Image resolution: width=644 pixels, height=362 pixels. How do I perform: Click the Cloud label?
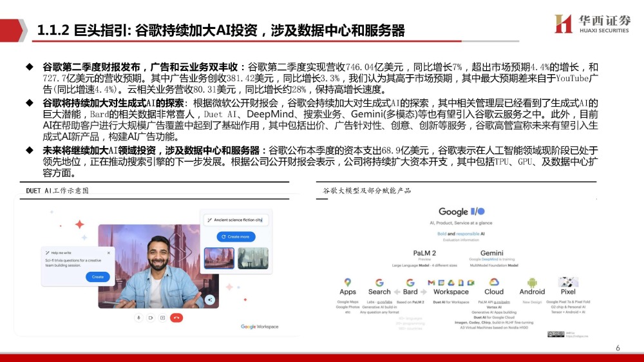(494, 292)
